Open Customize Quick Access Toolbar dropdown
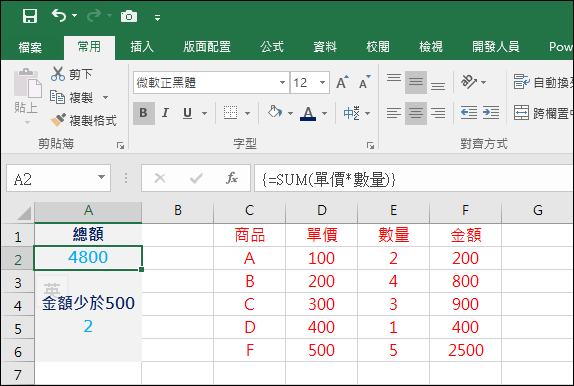Screen dimensions: 574x386 point(157,18)
